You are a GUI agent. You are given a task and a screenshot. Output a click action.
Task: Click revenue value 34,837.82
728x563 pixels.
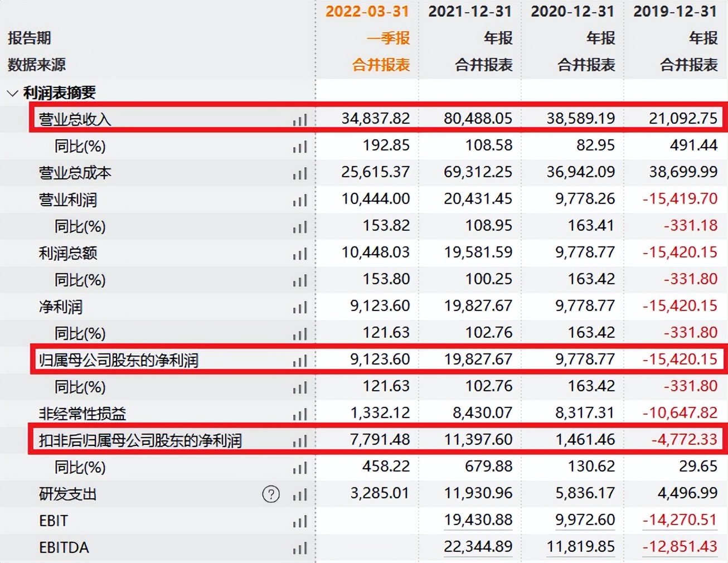pyautogui.click(x=376, y=118)
